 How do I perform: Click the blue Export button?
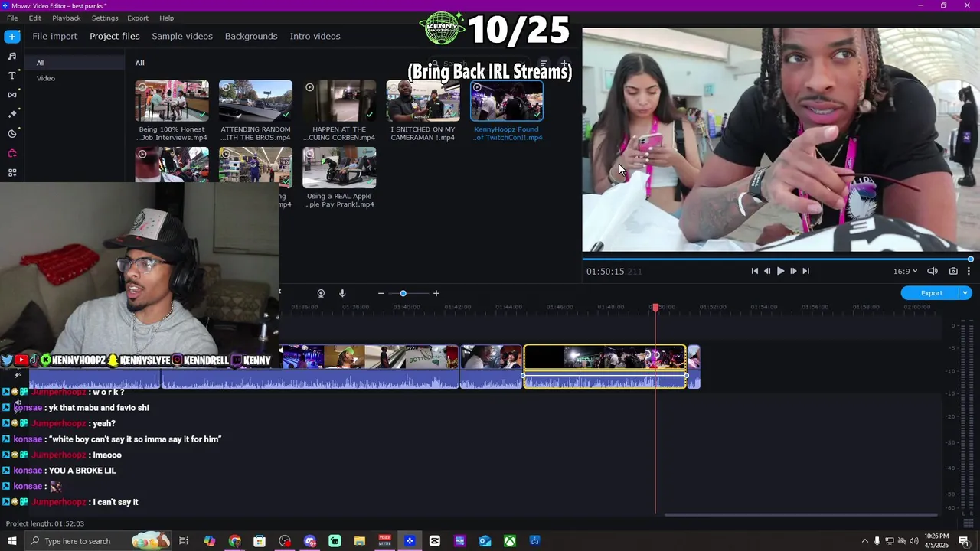tap(931, 293)
